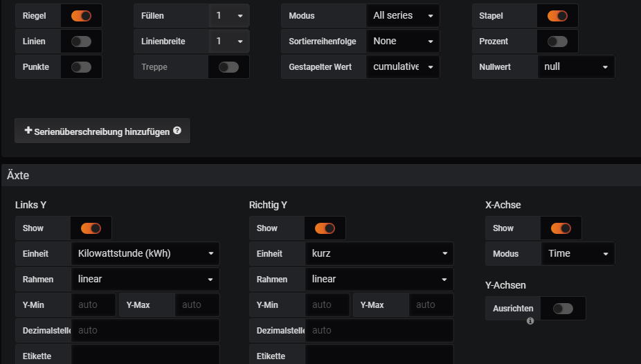This screenshot has height=364, width=641.
Task: Turn on the Punkte switch
Action: (81, 67)
